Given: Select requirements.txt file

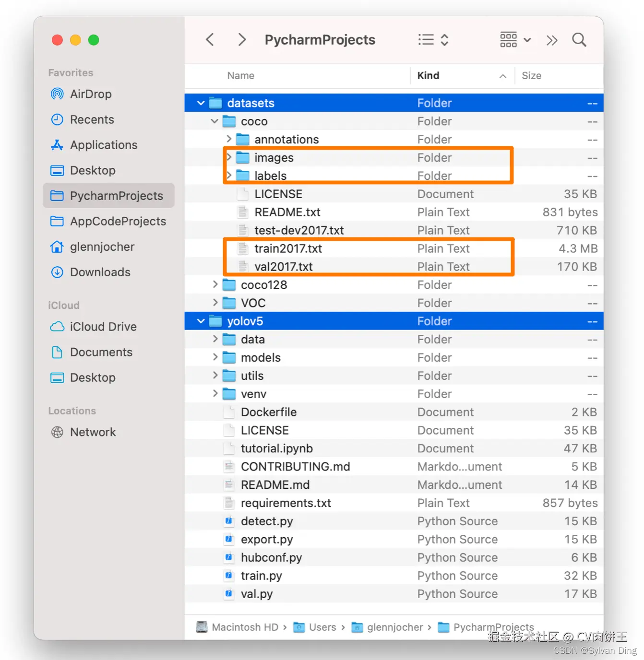Looking at the screenshot, I should 394,503.
